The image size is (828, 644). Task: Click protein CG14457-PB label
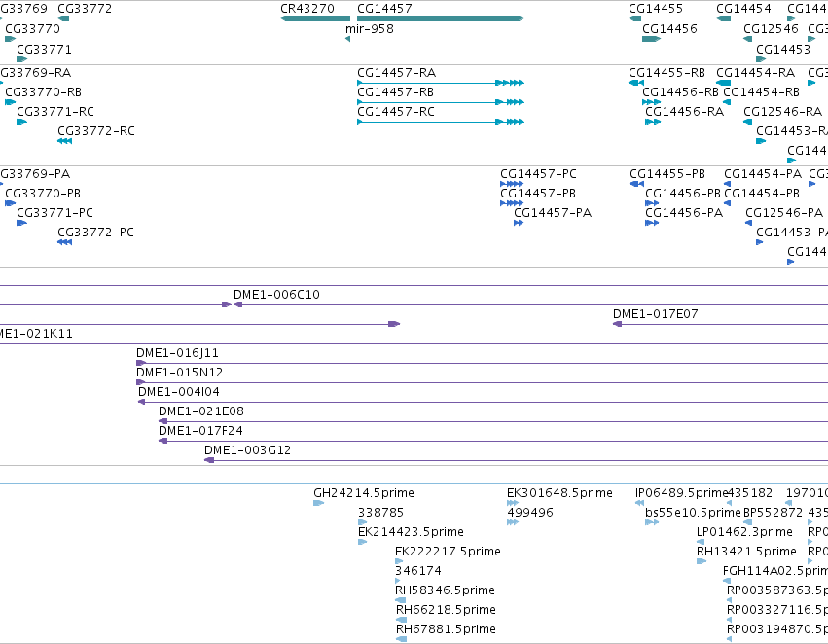[538, 194]
